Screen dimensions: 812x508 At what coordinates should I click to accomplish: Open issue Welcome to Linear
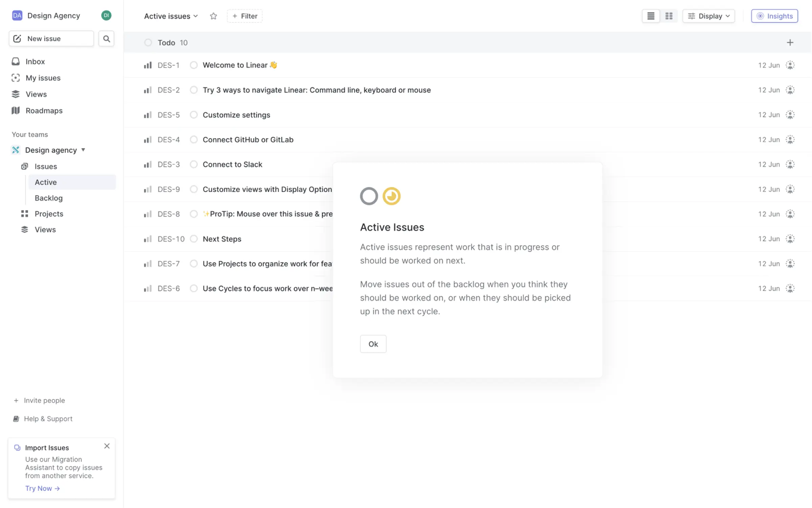[x=240, y=65]
